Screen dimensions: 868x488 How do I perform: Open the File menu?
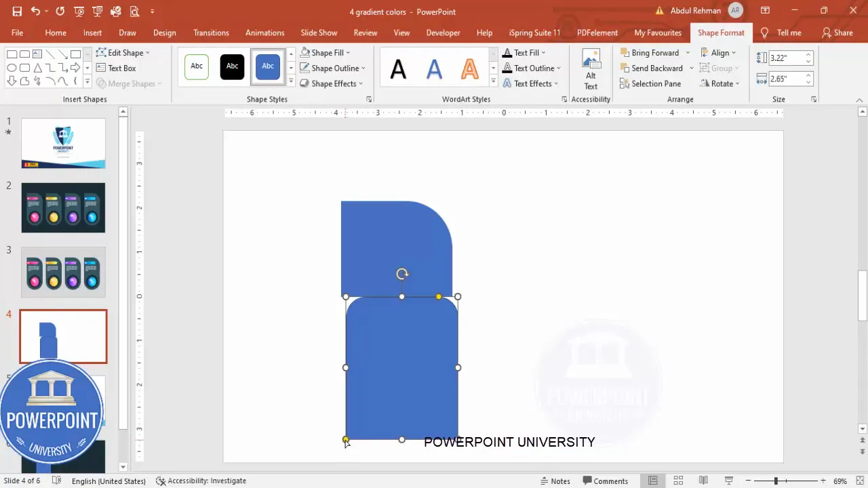[17, 33]
